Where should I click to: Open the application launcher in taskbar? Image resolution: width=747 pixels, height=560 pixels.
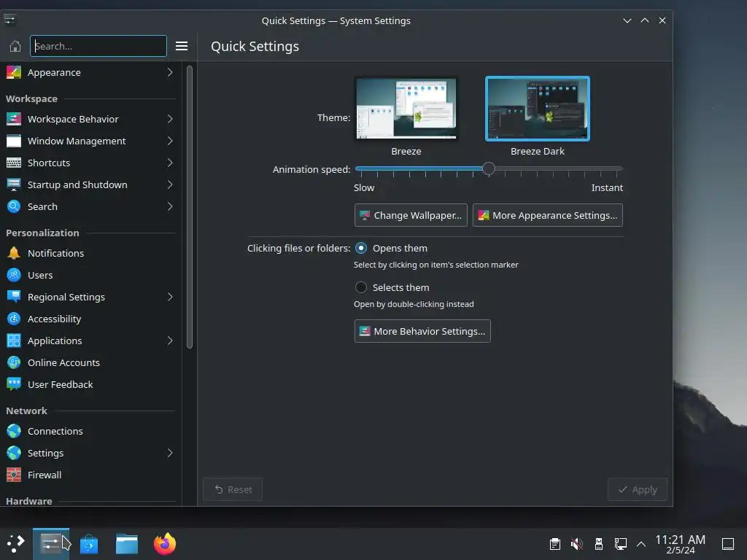(16, 543)
